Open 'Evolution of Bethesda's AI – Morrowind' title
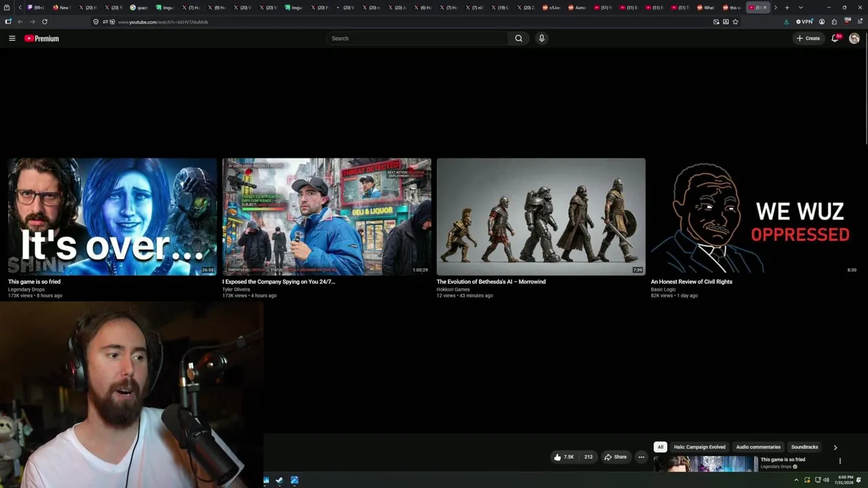868x488 pixels. [x=491, y=282]
